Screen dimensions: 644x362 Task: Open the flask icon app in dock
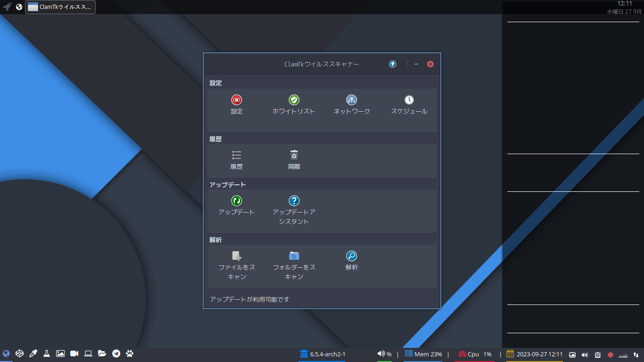click(x=47, y=354)
